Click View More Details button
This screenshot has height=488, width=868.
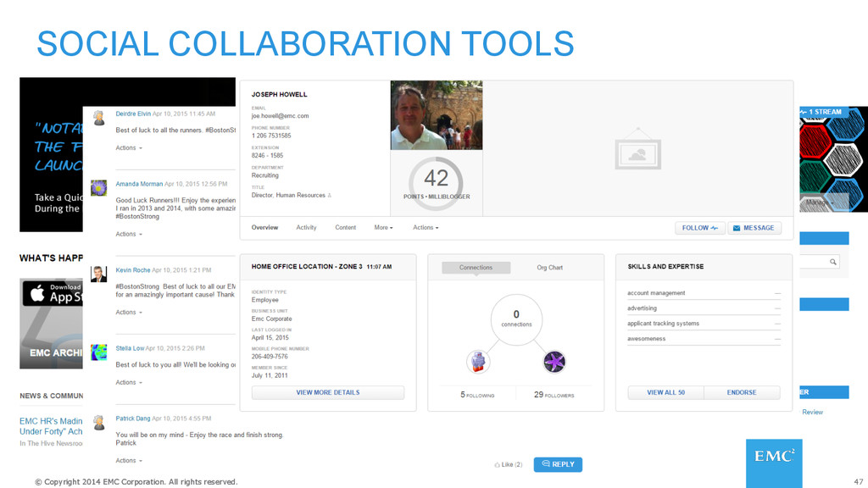click(328, 392)
